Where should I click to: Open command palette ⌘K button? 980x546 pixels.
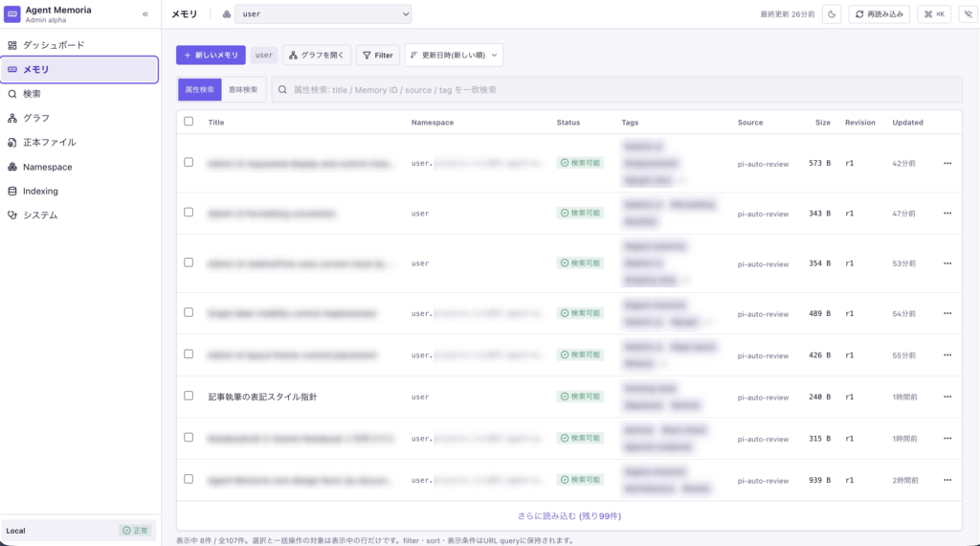click(934, 13)
